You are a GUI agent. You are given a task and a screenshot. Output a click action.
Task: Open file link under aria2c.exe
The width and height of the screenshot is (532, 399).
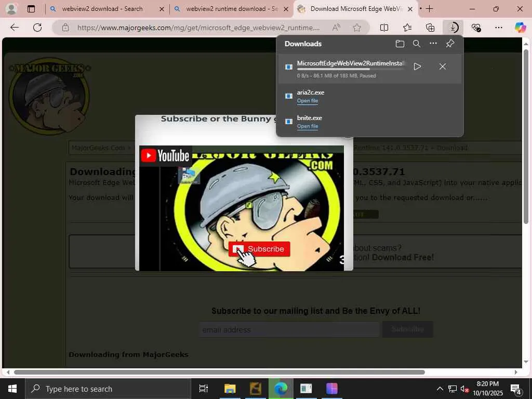[308, 101]
